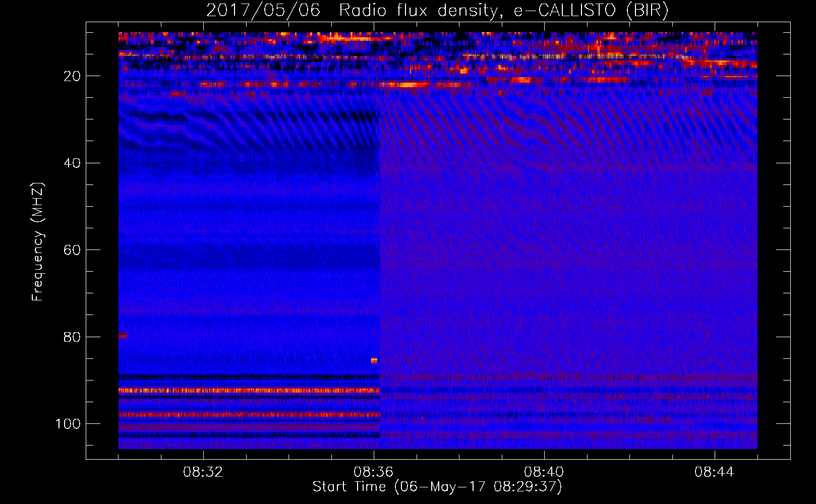
Task: Click the 08:32 time tick label
Action: click(x=203, y=472)
